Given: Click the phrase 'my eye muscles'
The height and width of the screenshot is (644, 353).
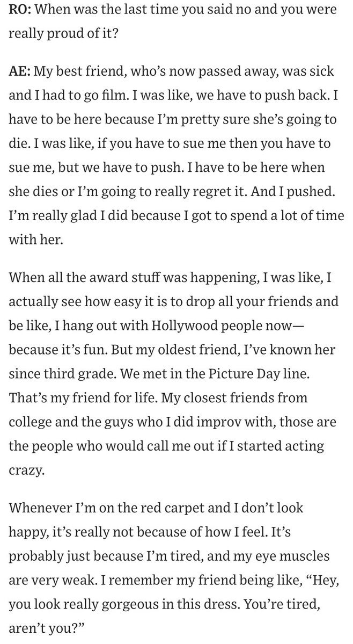Looking at the screenshot, I should tap(283, 556).
